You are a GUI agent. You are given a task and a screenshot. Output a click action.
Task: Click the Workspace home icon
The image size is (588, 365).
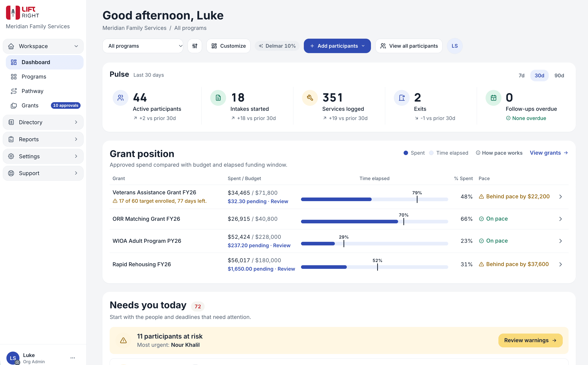point(11,46)
